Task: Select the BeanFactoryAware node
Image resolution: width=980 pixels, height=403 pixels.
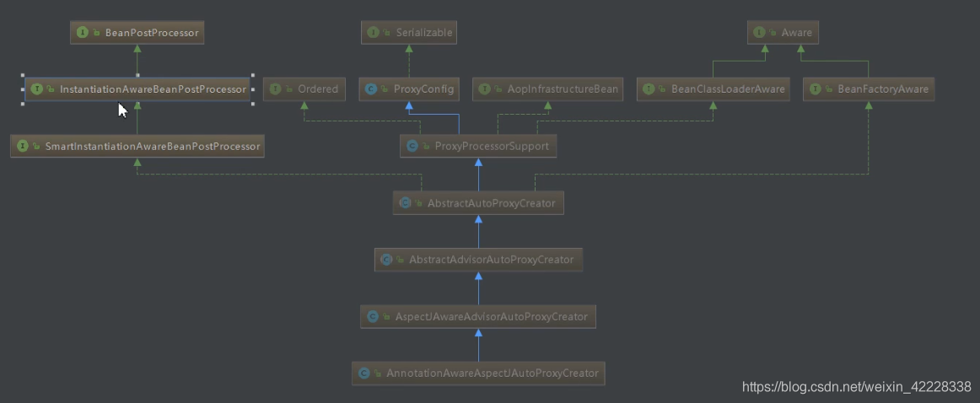Action: tap(869, 89)
